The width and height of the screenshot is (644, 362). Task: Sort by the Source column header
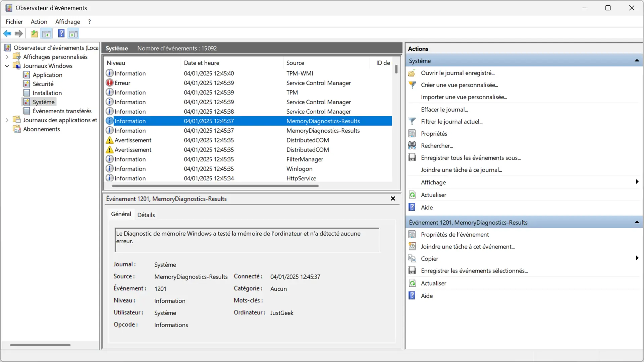[x=326, y=63]
